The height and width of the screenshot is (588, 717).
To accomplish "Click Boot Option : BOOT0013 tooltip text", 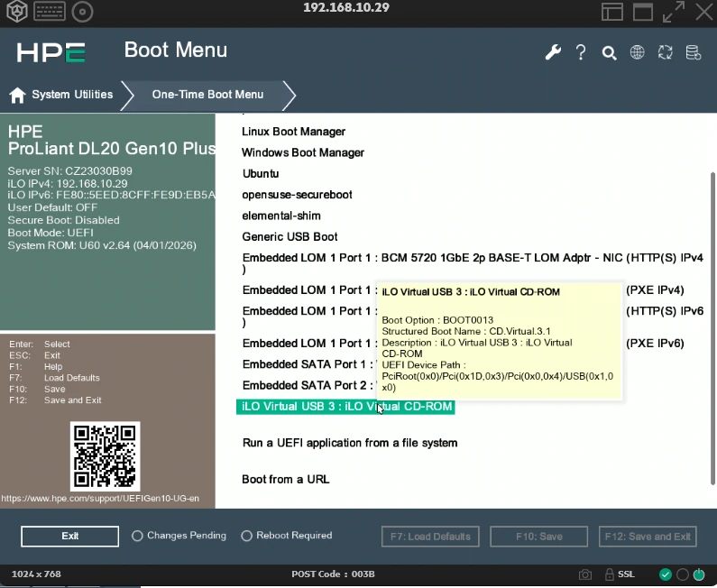I will click(x=437, y=320).
